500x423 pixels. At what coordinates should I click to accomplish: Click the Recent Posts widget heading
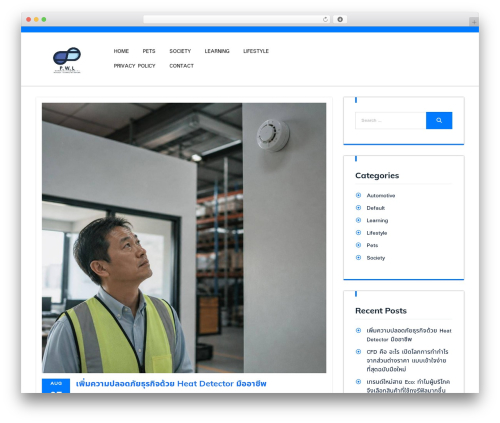click(381, 311)
